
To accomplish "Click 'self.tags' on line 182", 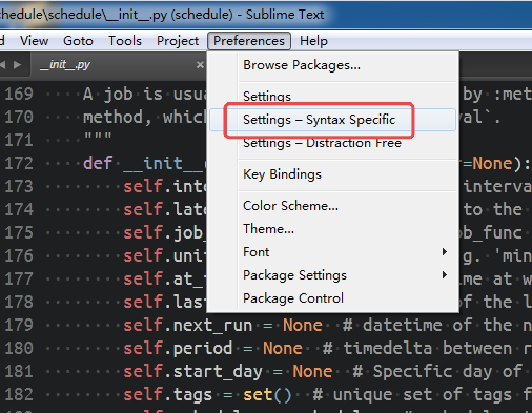I will (x=168, y=395).
